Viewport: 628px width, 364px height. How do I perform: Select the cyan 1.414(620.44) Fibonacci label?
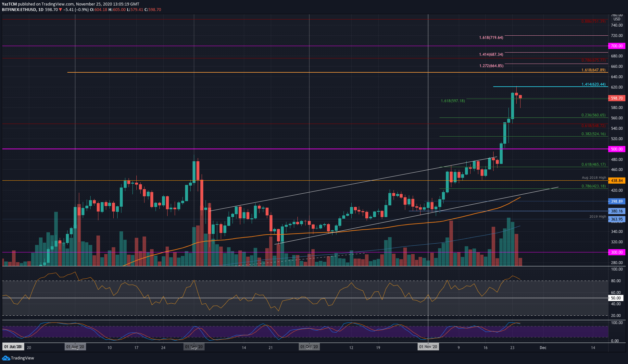[593, 84]
